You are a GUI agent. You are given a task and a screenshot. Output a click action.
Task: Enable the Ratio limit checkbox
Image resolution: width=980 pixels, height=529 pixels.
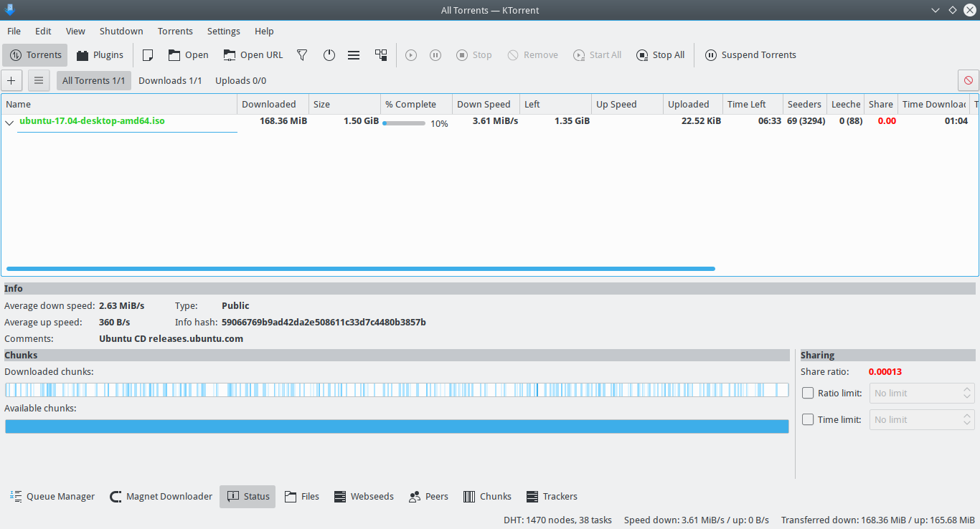808,393
